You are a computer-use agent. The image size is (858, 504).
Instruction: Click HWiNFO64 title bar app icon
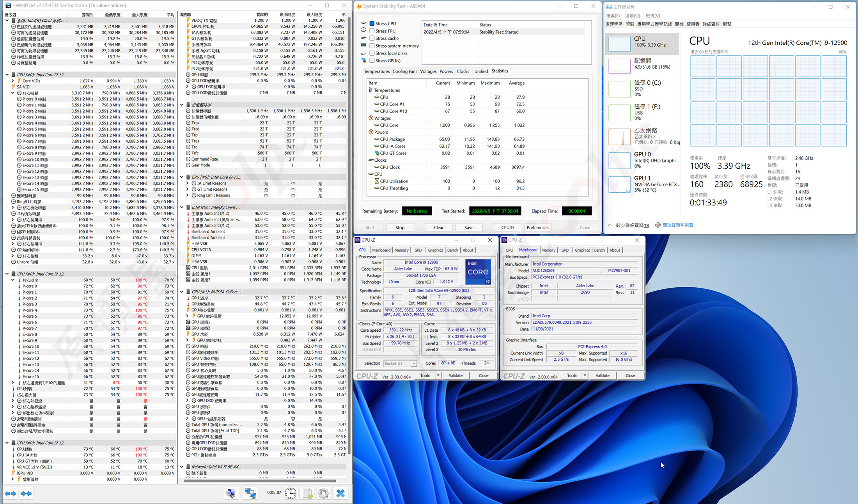[x=8, y=5]
